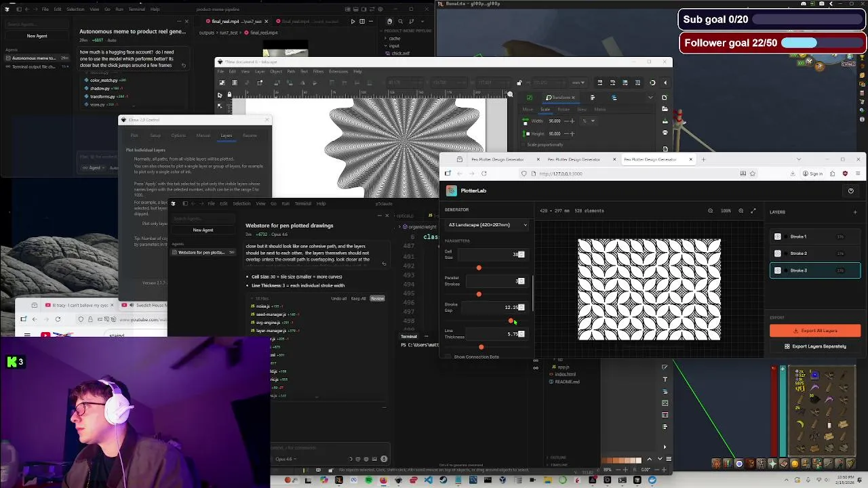Toggle visibility eye of Stroke 1 layer
This screenshot has width=868, height=488.
pos(778,237)
